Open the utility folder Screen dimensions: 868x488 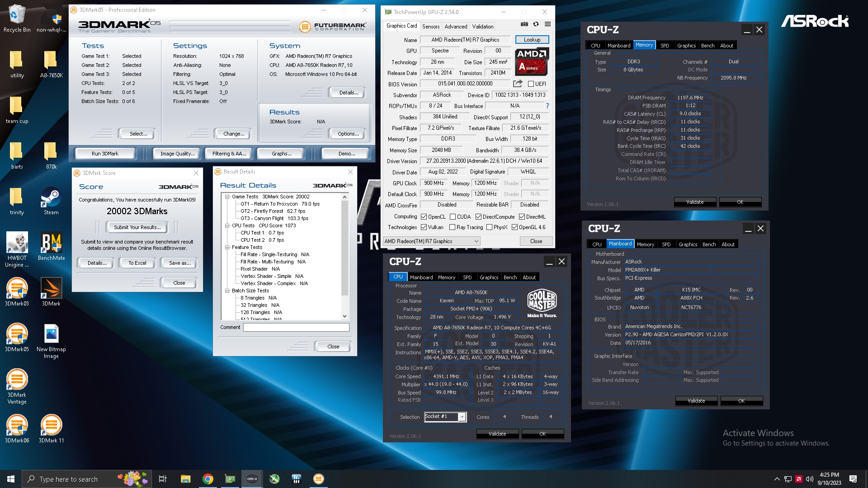(x=17, y=64)
